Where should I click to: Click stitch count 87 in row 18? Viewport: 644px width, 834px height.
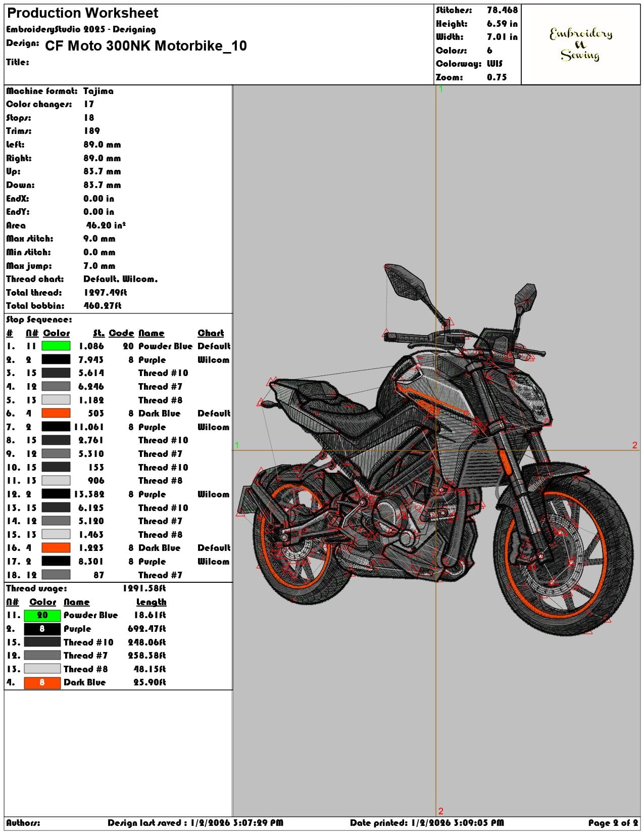click(99, 575)
